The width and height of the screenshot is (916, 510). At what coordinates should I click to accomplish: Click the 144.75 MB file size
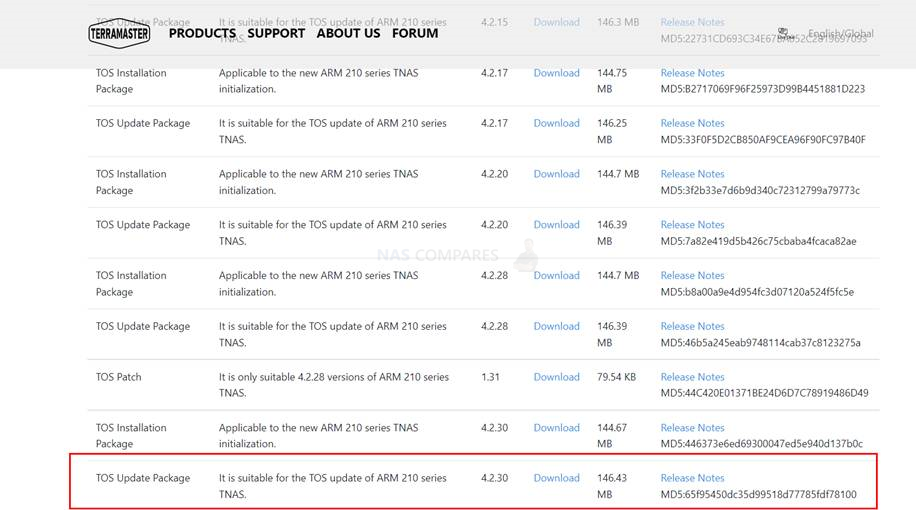[x=612, y=81]
